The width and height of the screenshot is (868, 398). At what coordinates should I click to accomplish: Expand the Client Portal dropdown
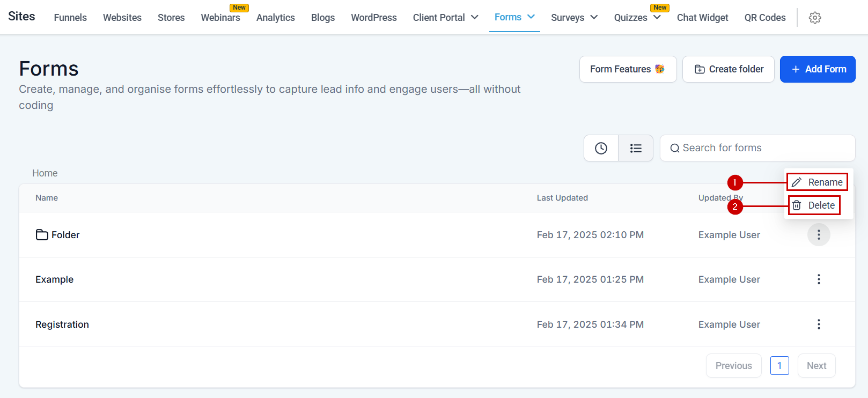[x=445, y=18]
